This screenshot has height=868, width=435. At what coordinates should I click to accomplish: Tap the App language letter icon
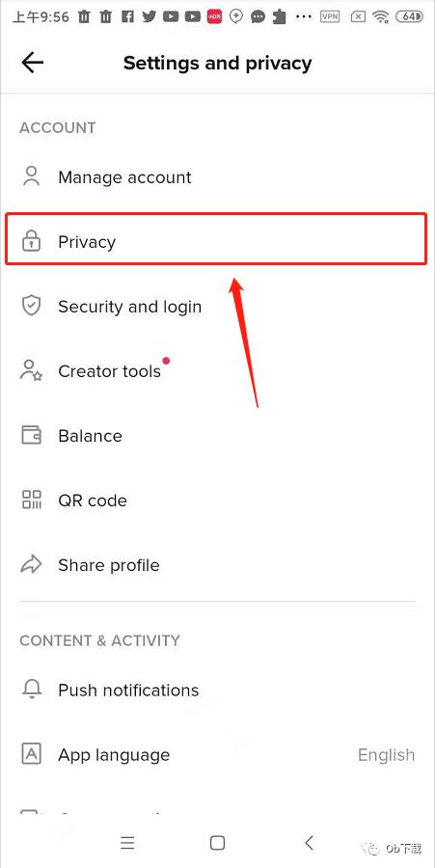[x=32, y=754]
